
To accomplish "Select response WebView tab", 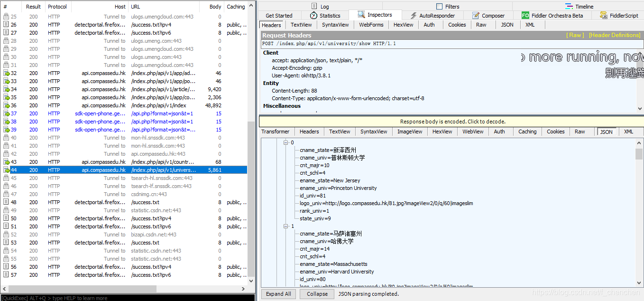I will pos(473,132).
